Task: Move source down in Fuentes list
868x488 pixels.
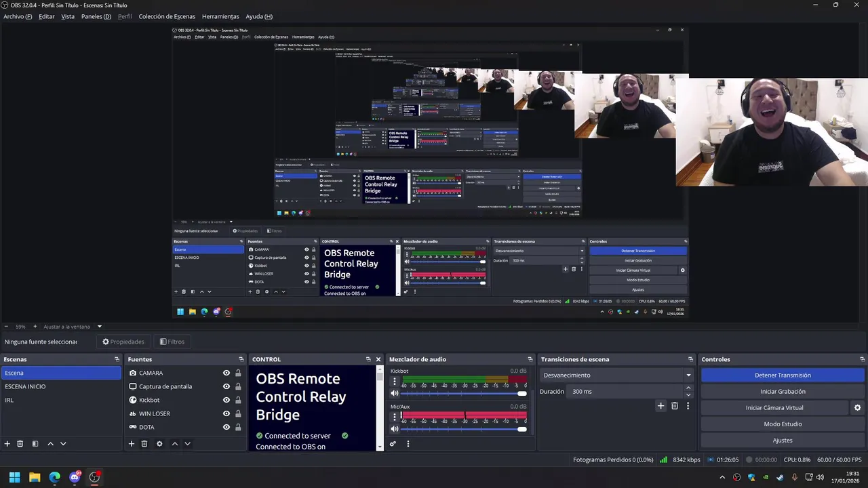Action: click(187, 444)
